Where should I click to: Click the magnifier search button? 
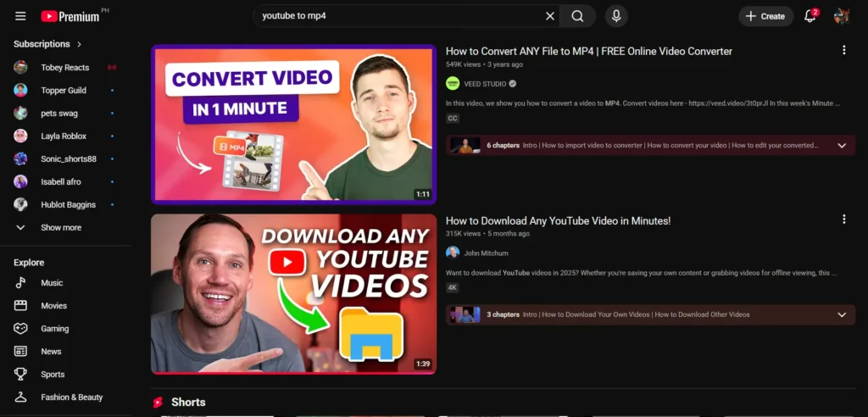point(577,16)
